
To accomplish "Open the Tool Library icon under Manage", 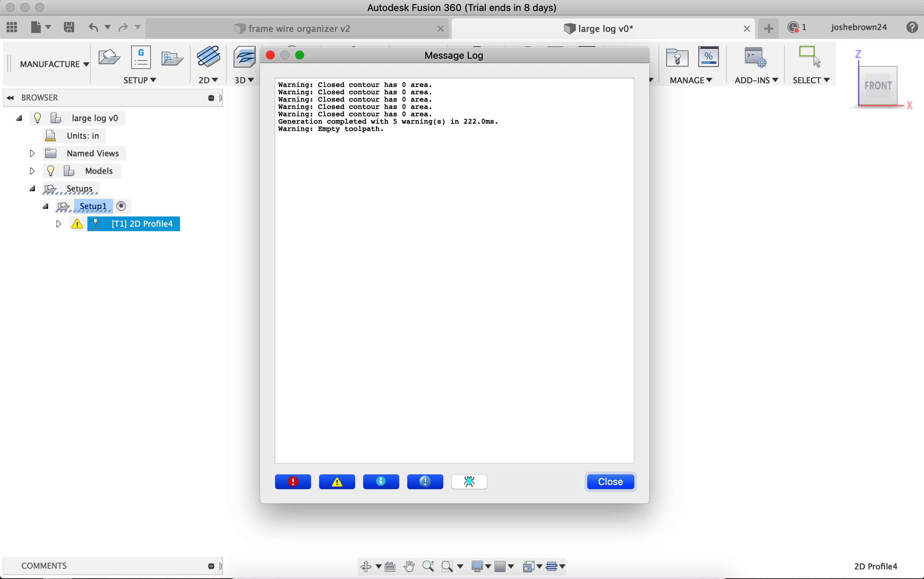I will tap(677, 58).
